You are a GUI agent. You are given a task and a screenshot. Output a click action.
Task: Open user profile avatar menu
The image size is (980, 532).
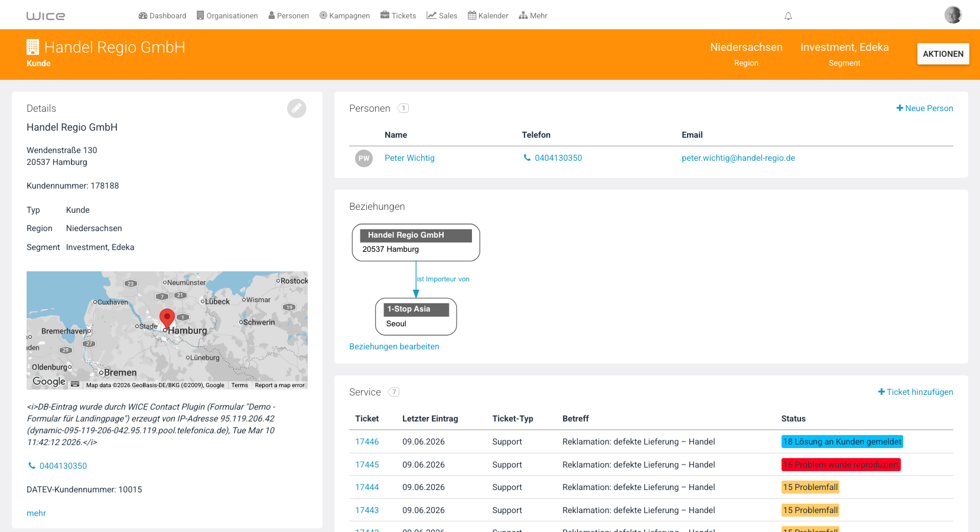(953, 15)
